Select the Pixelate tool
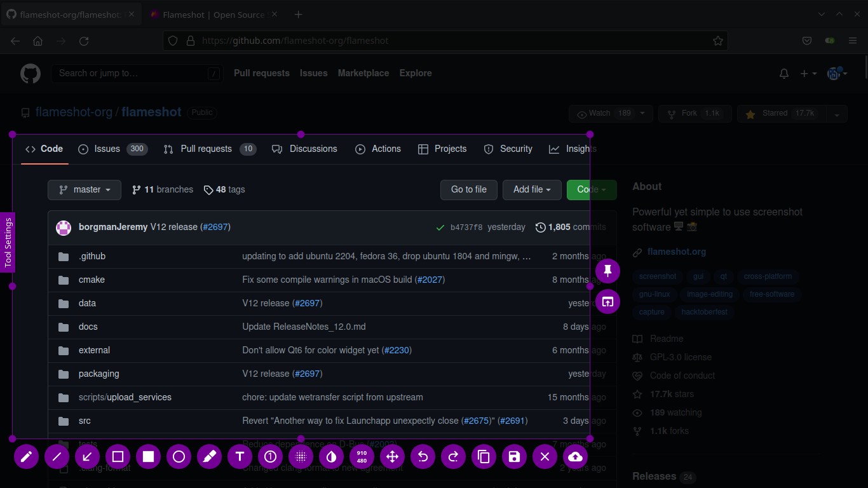 pyautogui.click(x=301, y=456)
